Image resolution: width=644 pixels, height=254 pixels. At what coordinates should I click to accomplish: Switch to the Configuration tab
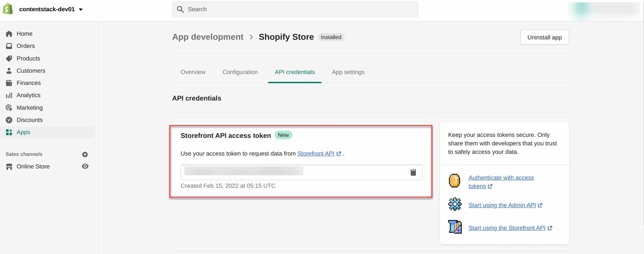coord(240,72)
